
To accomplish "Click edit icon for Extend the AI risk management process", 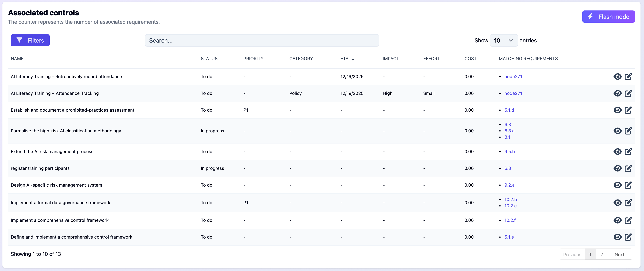I will [x=628, y=152].
